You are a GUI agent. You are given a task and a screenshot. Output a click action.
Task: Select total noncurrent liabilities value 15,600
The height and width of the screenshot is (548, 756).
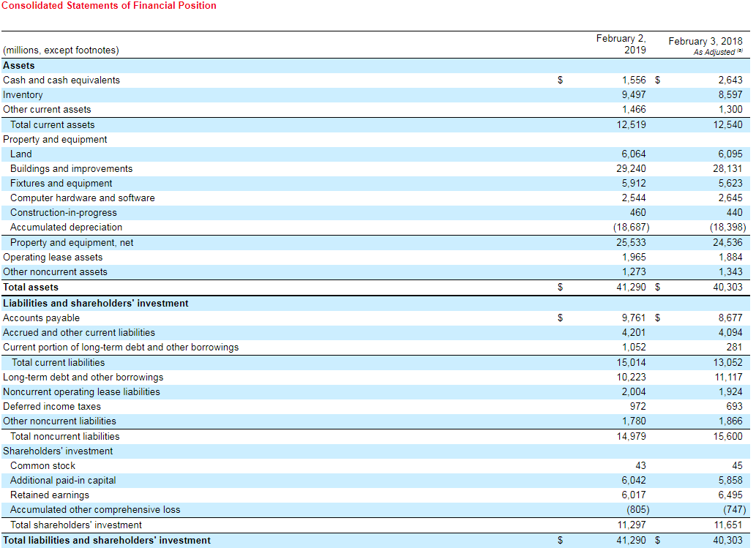[728, 437]
